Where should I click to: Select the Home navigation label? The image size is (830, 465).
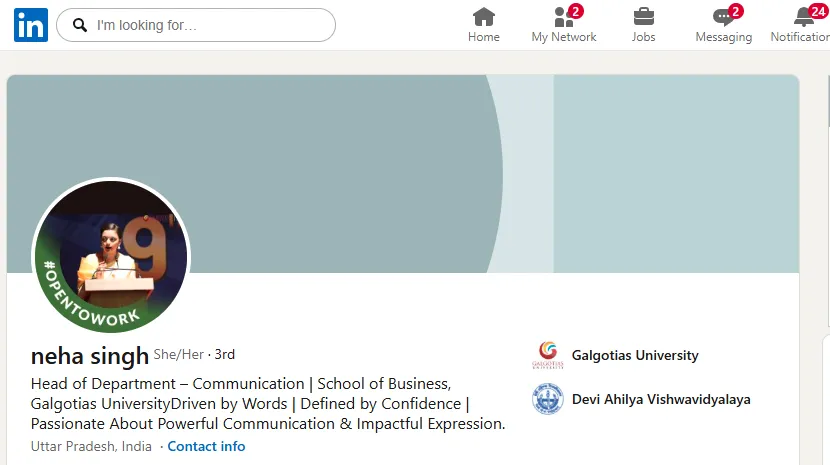pos(484,37)
